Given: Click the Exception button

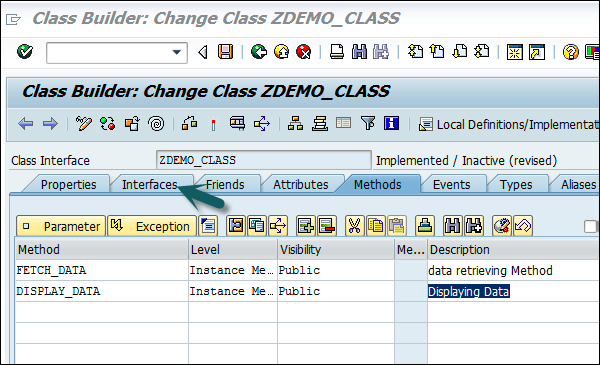Looking at the screenshot, I should coord(152,226).
